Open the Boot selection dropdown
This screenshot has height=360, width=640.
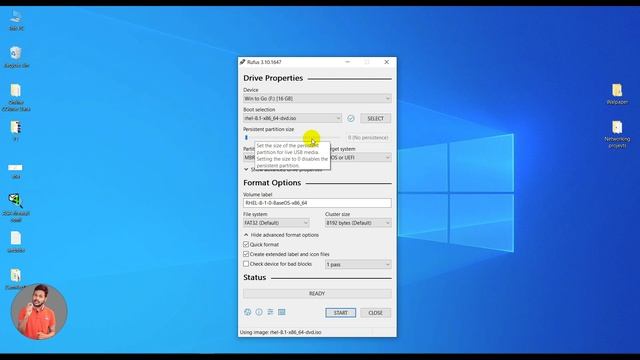292,118
